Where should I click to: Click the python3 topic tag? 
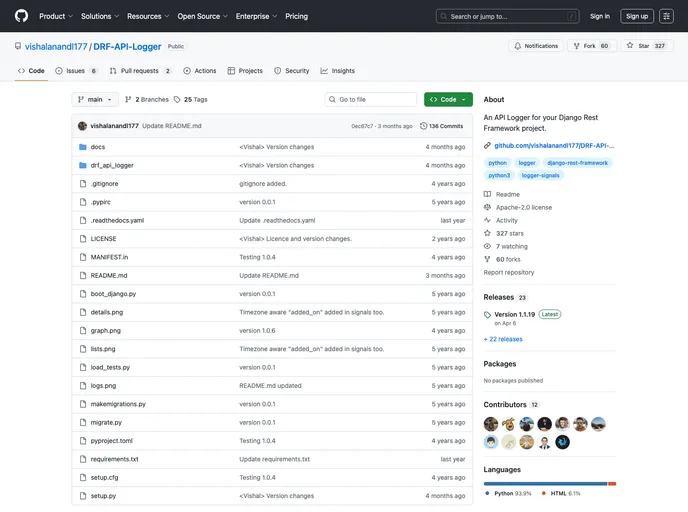click(x=499, y=175)
